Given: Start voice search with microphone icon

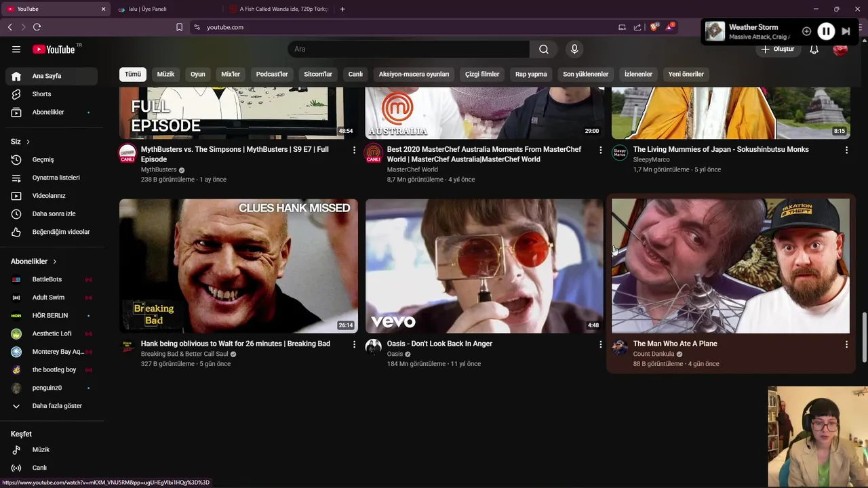Looking at the screenshot, I should 574,49.
